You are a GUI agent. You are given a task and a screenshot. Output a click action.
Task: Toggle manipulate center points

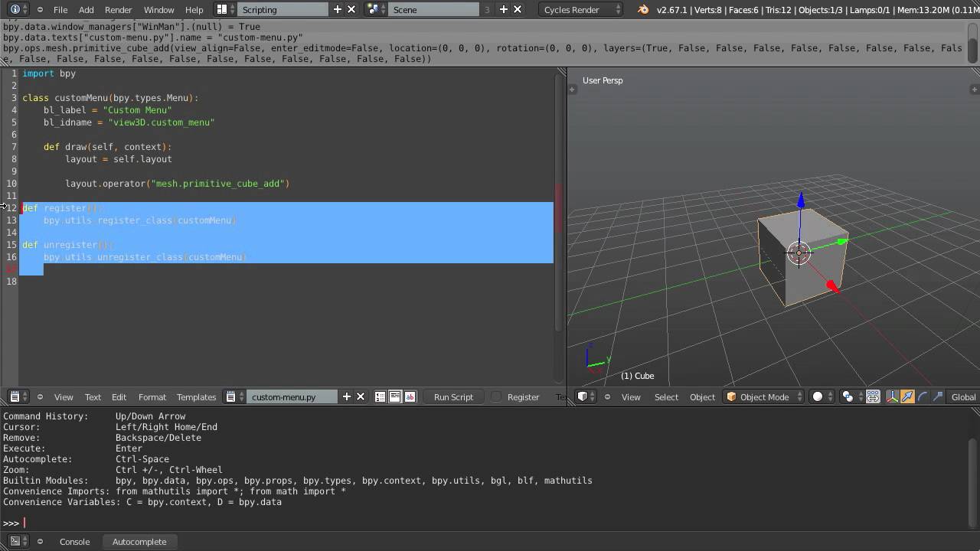[x=873, y=396]
